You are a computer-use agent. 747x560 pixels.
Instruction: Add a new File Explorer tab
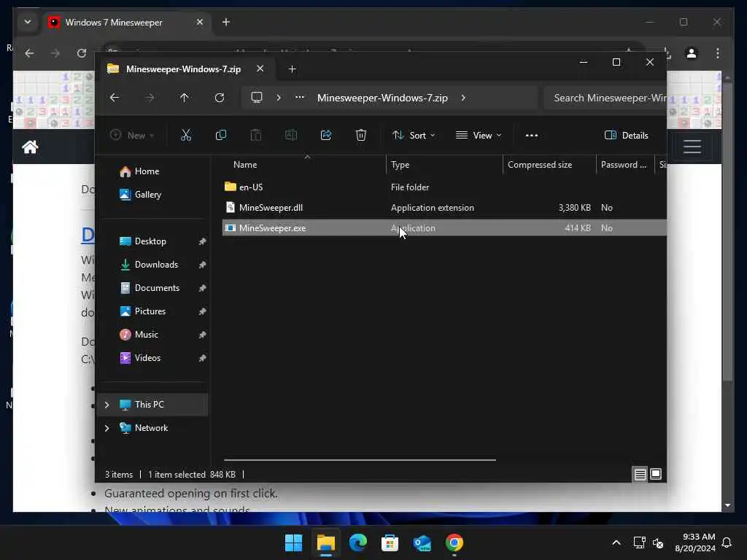pos(292,69)
